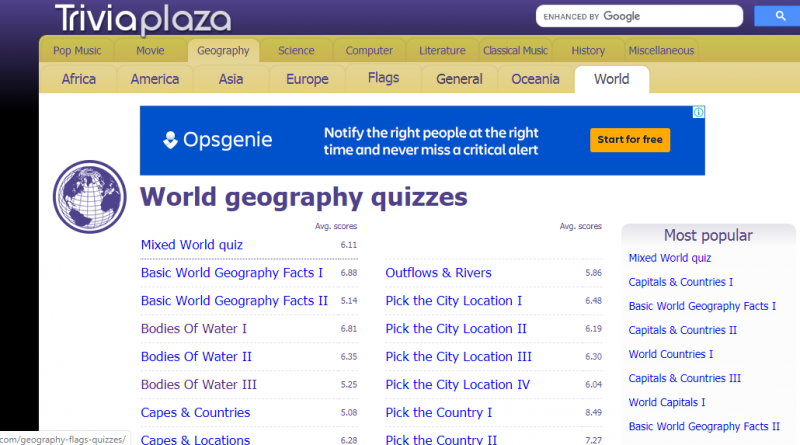Switch to the Oceania subcategory tab
Viewport: 800px width, 445px height.
click(535, 79)
